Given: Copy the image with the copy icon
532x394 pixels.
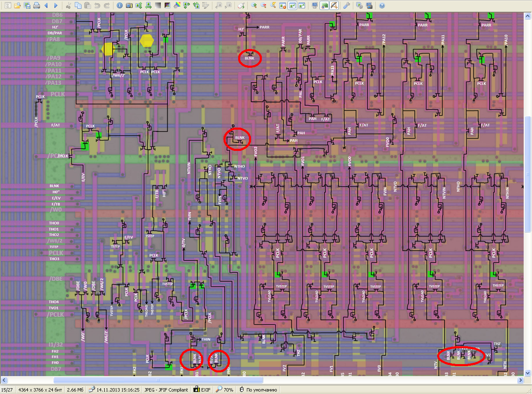Looking at the screenshot, I should 78,6.
